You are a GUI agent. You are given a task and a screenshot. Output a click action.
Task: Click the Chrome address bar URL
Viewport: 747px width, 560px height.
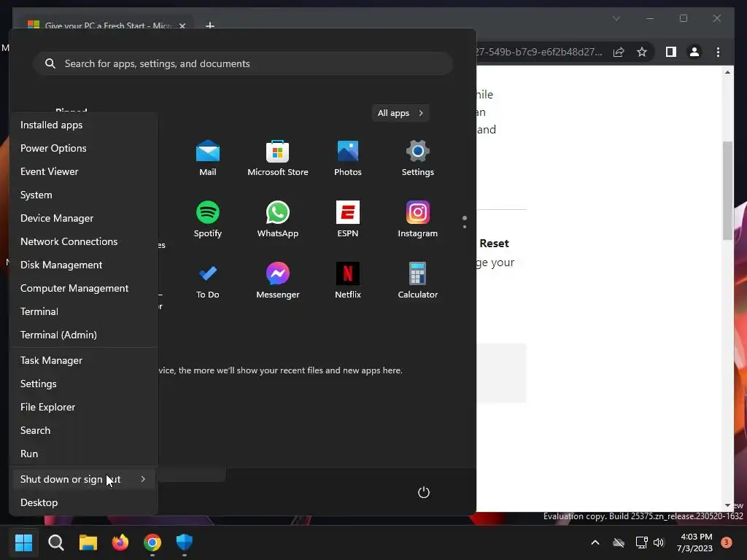click(539, 52)
